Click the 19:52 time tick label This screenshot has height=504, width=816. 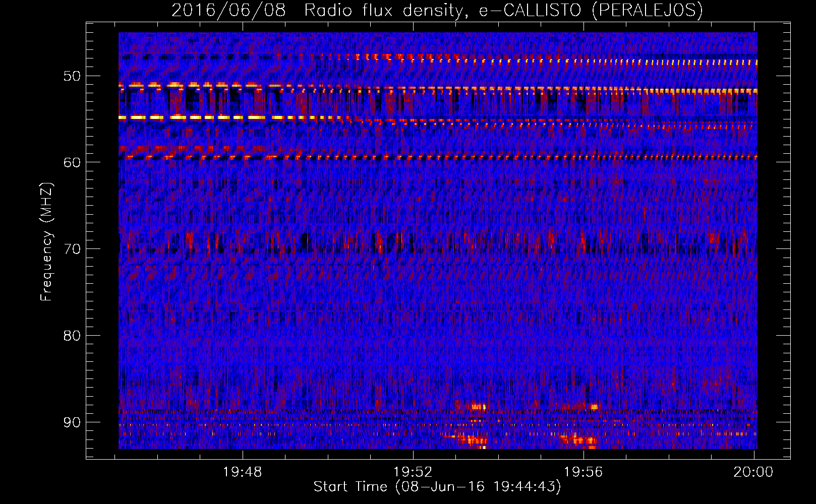tap(413, 472)
